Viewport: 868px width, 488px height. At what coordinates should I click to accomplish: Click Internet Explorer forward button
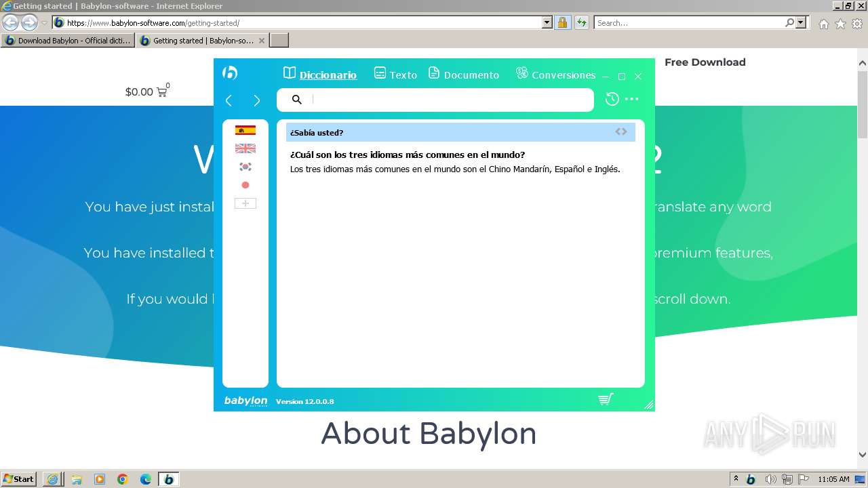click(x=29, y=23)
